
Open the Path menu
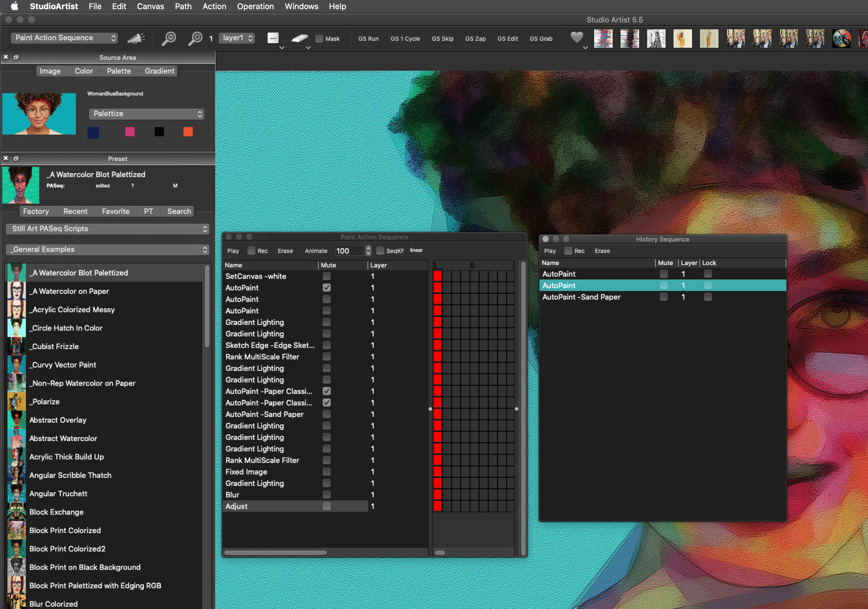[183, 6]
